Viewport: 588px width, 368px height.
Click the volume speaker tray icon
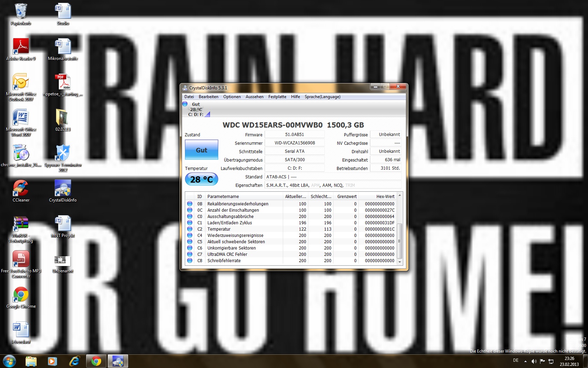pos(534,361)
